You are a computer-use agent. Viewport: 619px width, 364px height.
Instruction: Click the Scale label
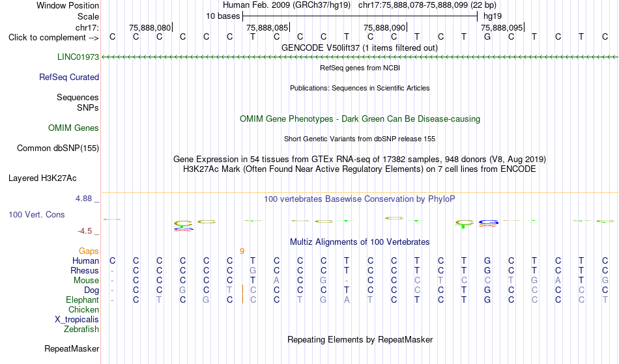[x=88, y=16]
